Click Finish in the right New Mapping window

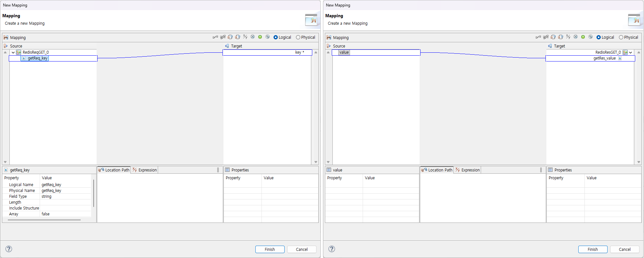click(x=593, y=250)
